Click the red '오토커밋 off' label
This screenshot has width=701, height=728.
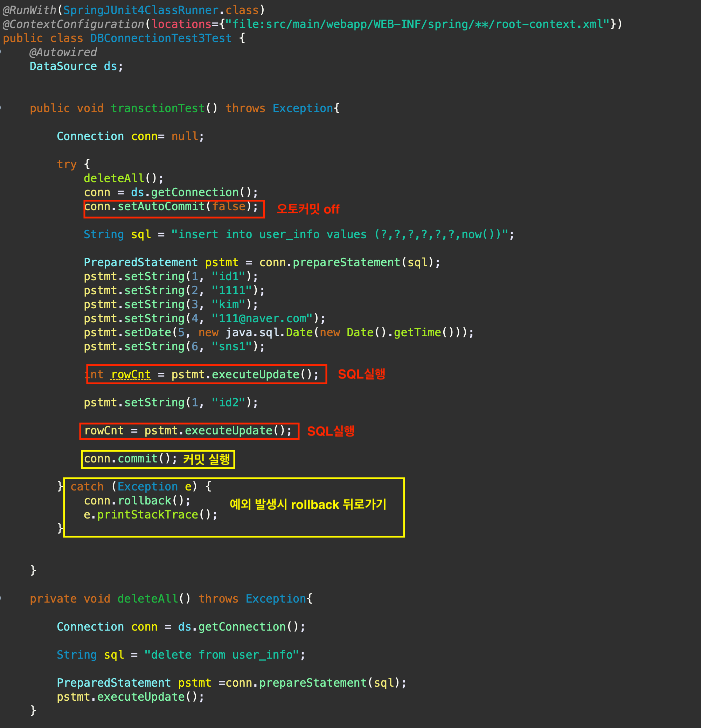point(307,209)
